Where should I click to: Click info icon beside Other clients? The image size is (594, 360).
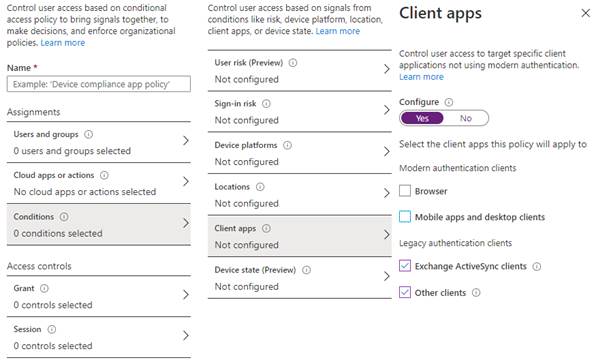tap(476, 293)
